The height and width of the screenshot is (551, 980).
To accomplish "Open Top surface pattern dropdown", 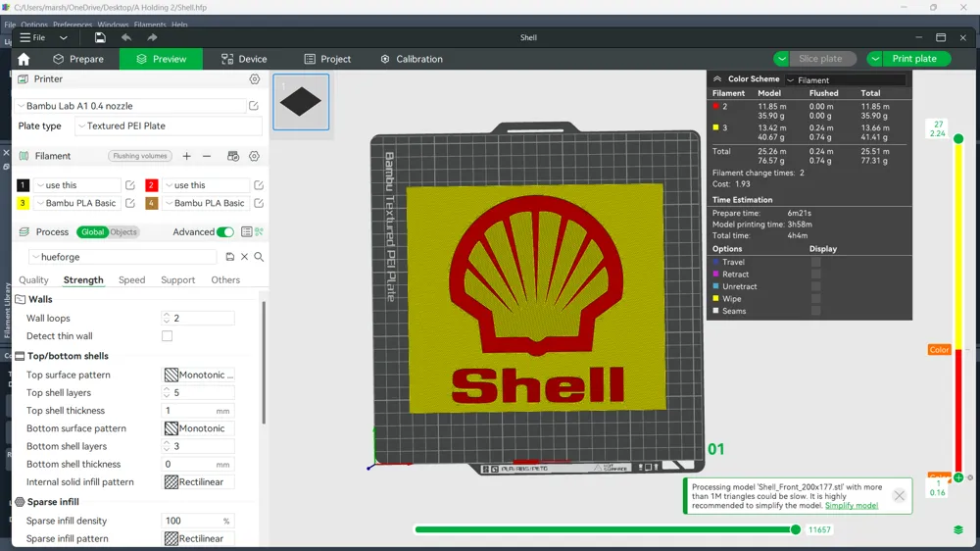I will point(199,375).
